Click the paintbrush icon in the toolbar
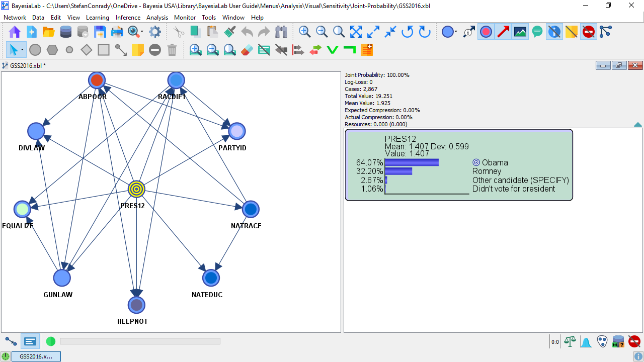This screenshot has height=362, width=644. [x=229, y=32]
